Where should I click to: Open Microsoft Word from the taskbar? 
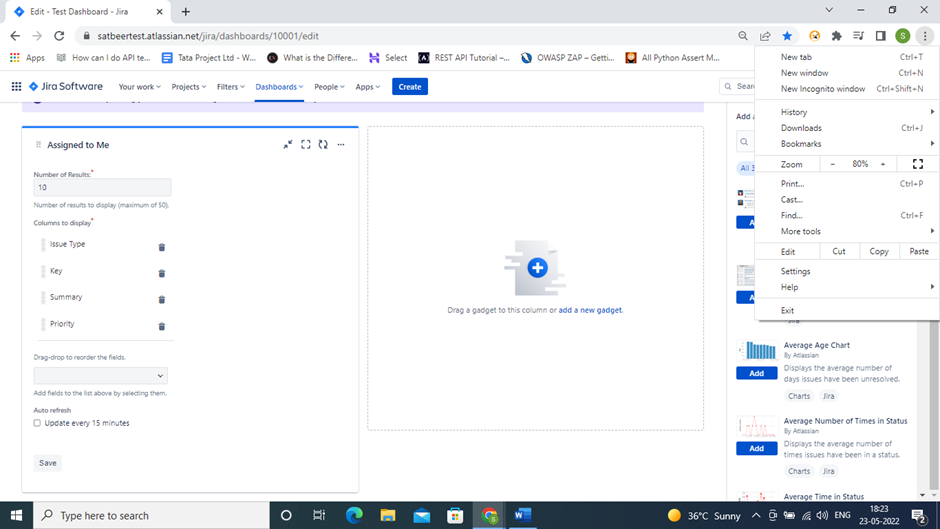pyautogui.click(x=523, y=515)
